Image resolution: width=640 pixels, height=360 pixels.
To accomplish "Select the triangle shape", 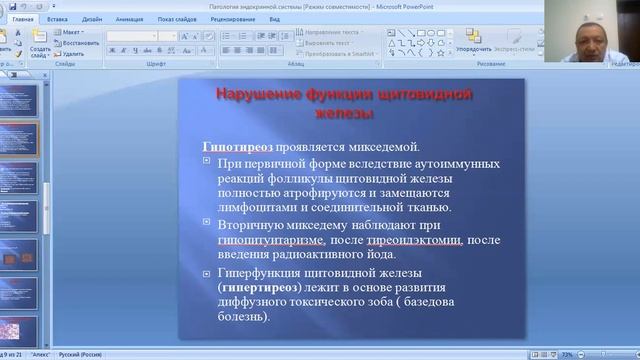I will pos(391,43).
